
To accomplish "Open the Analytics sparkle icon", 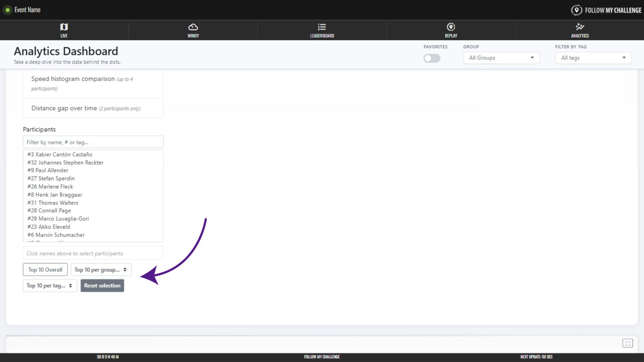I will coord(580,27).
